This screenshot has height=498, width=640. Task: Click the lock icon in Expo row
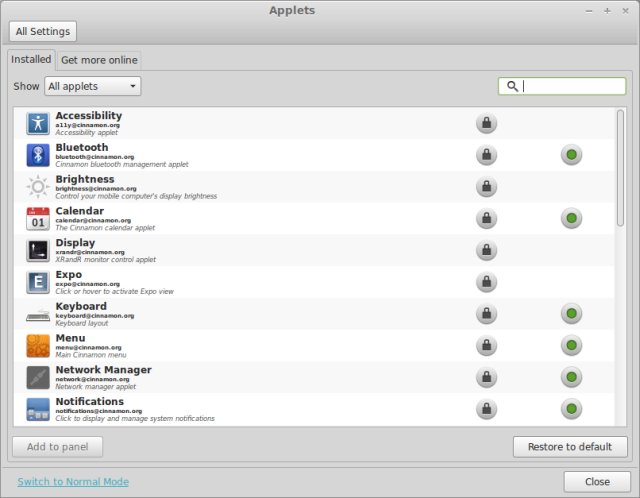click(487, 282)
